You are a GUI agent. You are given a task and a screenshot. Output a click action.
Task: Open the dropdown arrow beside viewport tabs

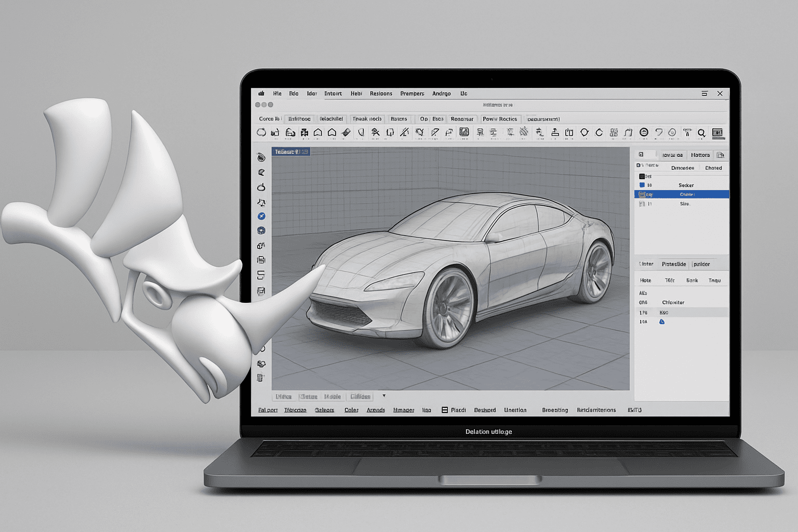coord(384,396)
